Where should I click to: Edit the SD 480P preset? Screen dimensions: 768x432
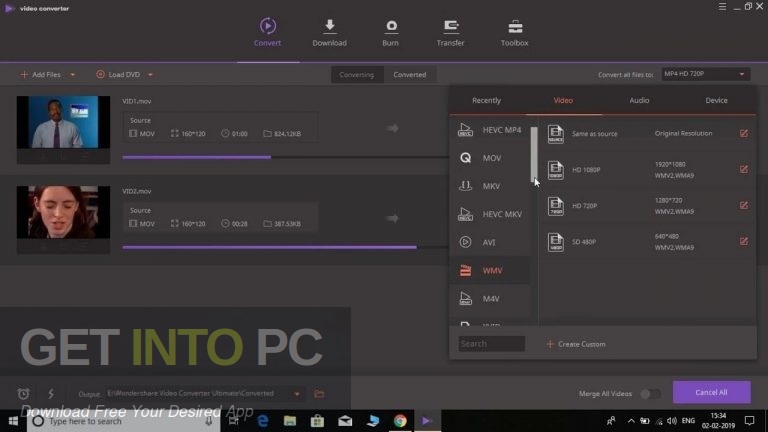[x=744, y=241]
